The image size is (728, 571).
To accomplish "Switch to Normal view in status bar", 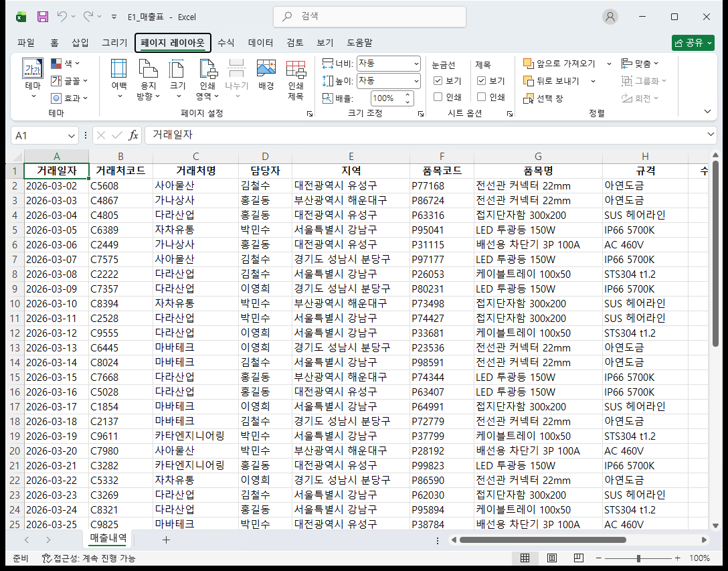I will 525,558.
